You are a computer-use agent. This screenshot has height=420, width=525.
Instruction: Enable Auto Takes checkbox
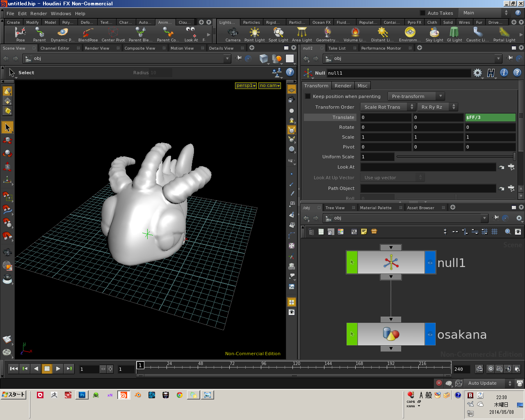click(x=422, y=13)
